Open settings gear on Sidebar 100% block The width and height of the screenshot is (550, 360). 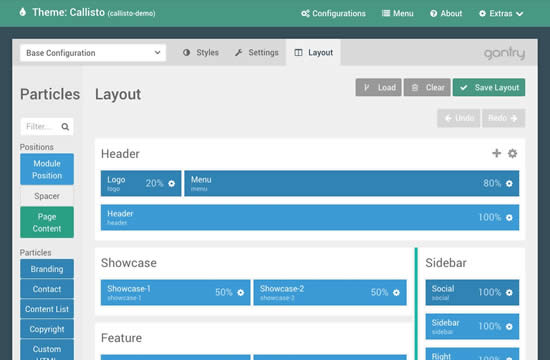pos(509,326)
